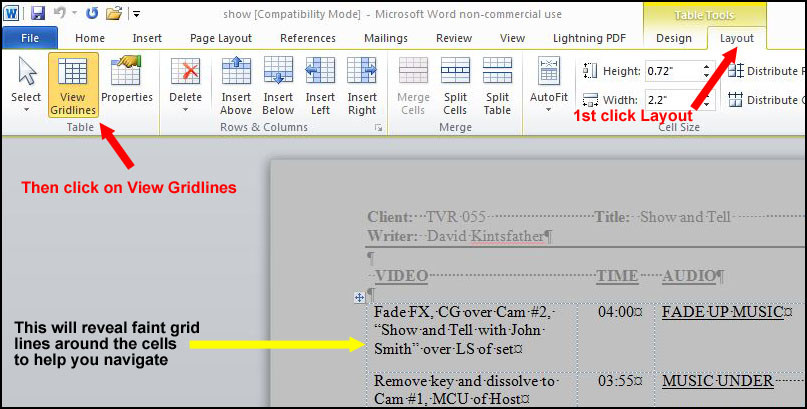Viewport: 807px width, 409px height.
Task: Increase row Height with the spinner arrow
Action: [706, 66]
